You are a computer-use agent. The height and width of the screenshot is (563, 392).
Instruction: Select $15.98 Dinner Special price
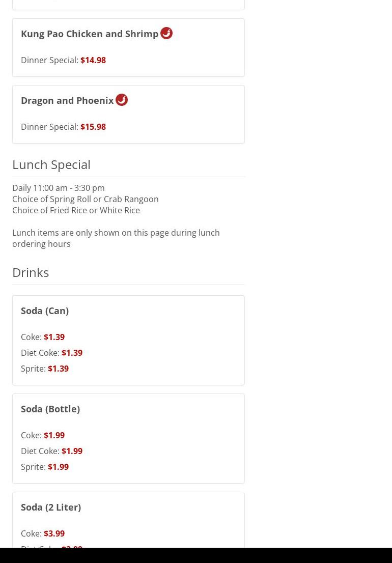(x=63, y=127)
